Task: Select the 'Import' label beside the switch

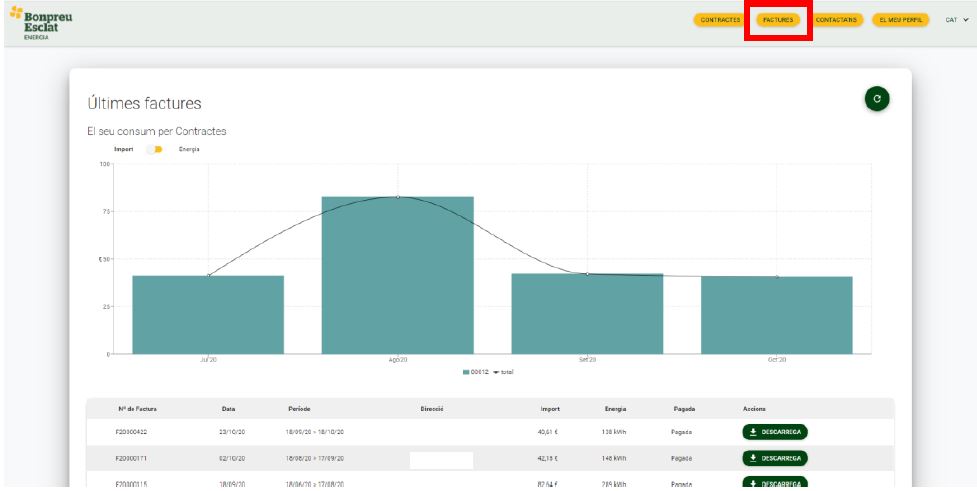Action: [123, 149]
